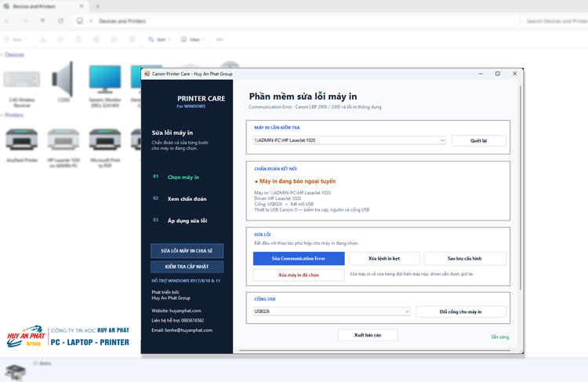588x382 pixels.
Task: Open the Sort dropdown in Explorer toolbar
Action: click(159, 39)
